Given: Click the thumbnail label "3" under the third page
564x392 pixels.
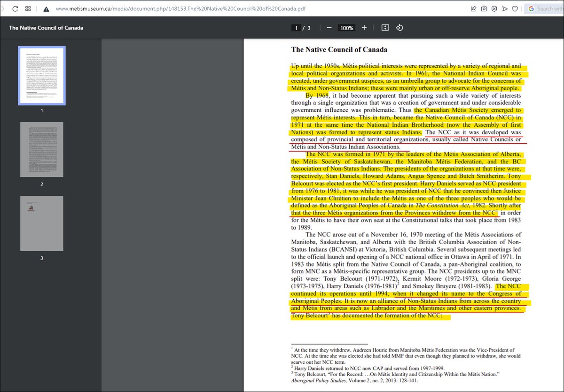Looking at the screenshot, I should pyautogui.click(x=42, y=258).
